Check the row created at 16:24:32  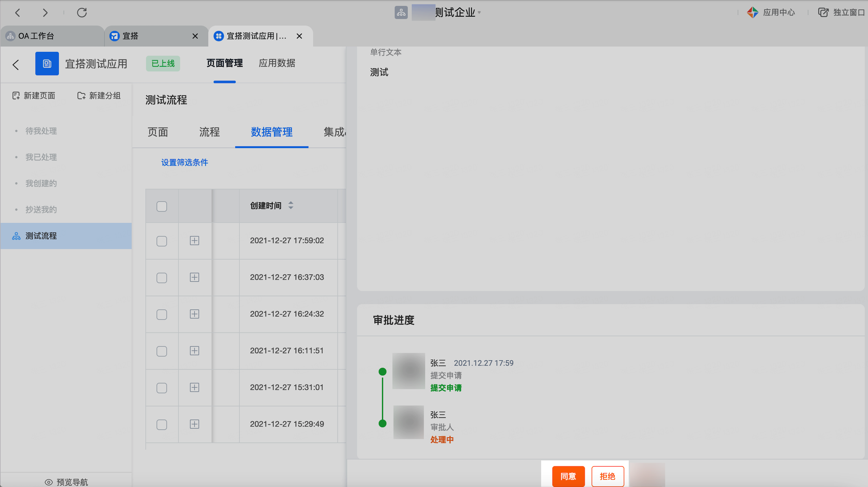pyautogui.click(x=162, y=314)
